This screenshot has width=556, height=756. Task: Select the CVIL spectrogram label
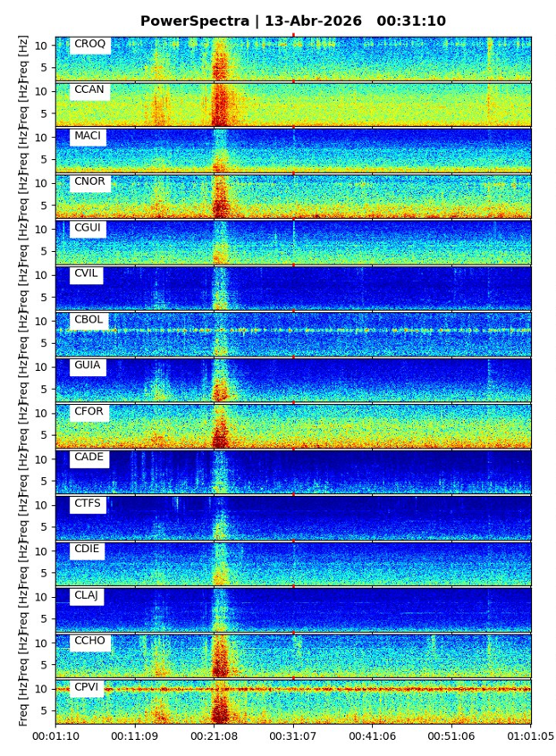point(86,274)
